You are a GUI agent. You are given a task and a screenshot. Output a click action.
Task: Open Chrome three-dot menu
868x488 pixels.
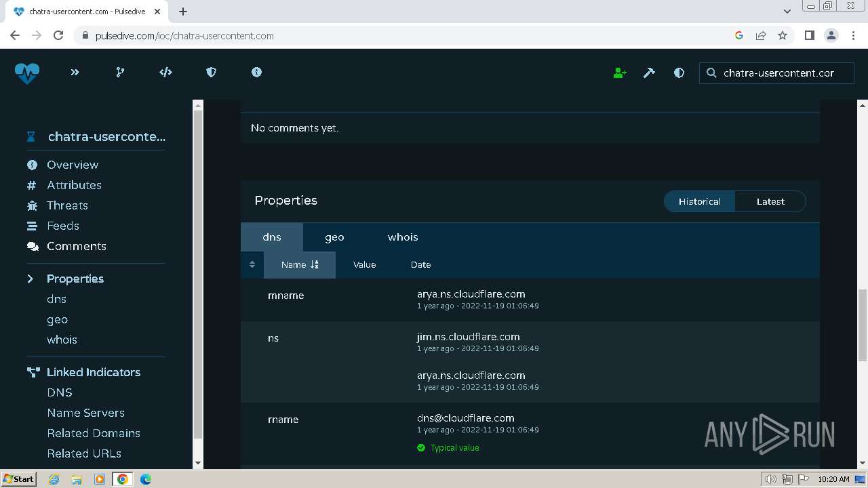coord(853,35)
